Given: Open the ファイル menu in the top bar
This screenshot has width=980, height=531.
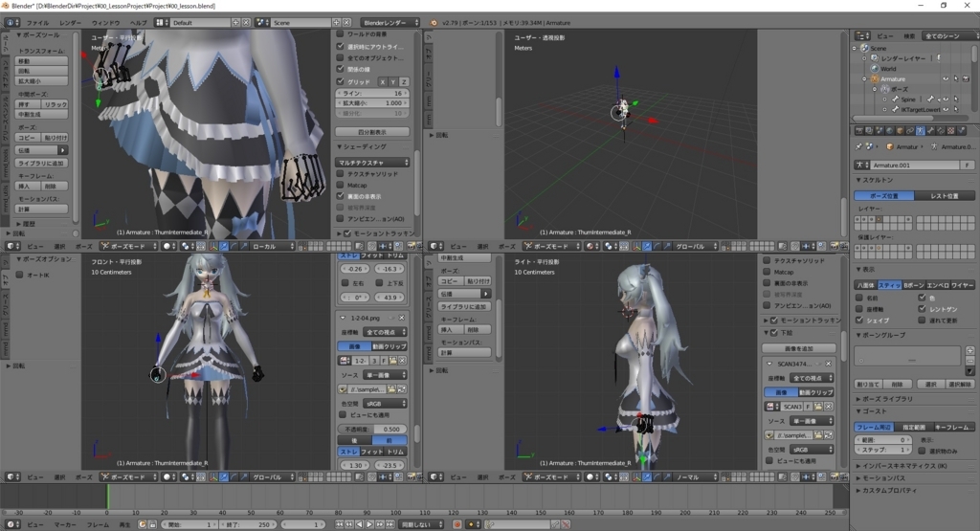Looking at the screenshot, I should (x=37, y=23).
